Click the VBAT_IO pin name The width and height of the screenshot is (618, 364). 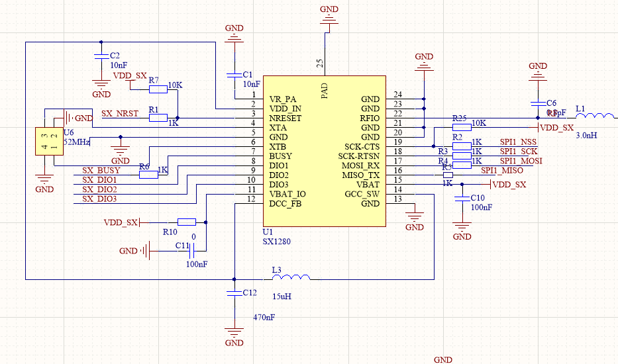click(x=287, y=194)
